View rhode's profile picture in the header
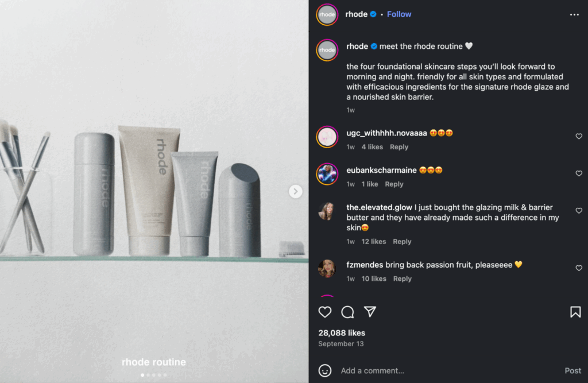 327,14
